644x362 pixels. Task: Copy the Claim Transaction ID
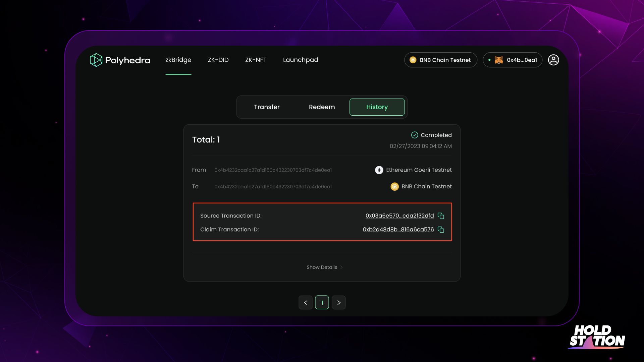point(441,230)
